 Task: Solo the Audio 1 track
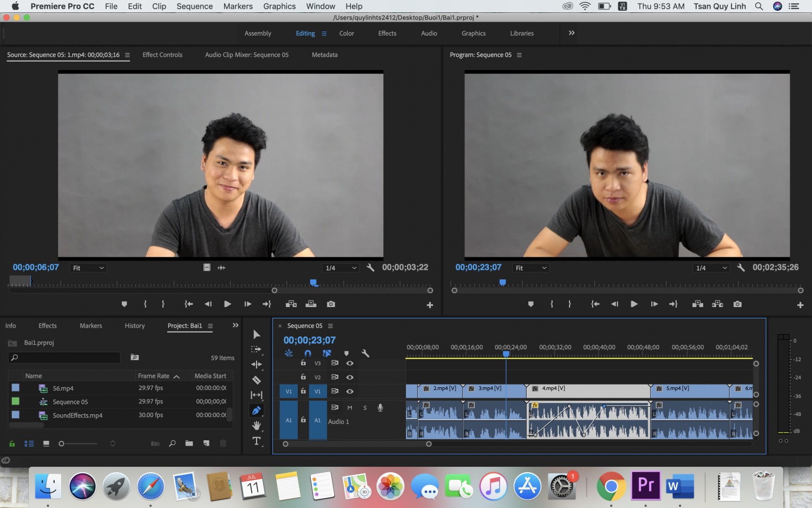click(x=365, y=408)
